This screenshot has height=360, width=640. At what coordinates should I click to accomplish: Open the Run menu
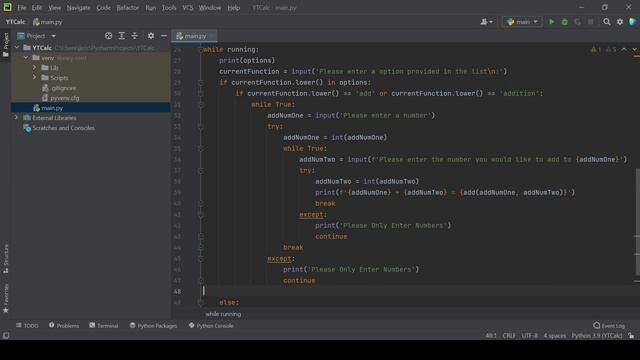[x=151, y=8]
